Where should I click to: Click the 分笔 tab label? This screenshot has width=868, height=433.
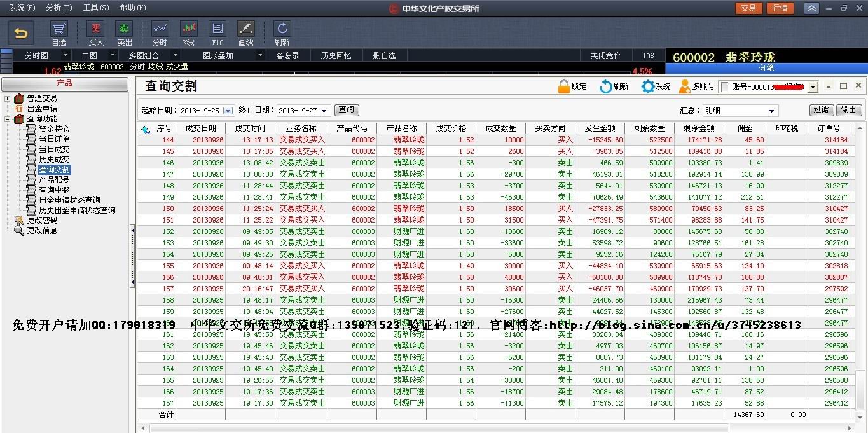pos(766,67)
